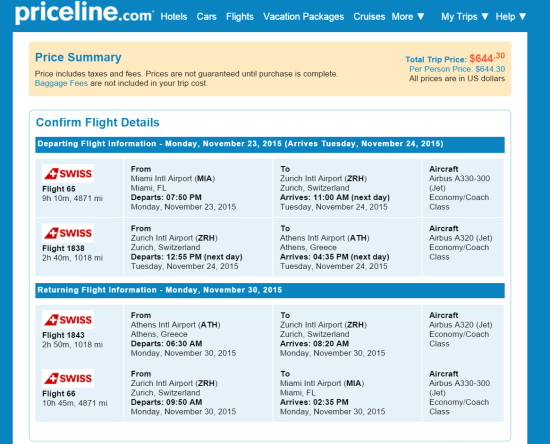The image size is (550, 444).
Task: Expand the More dropdown menu
Action: coord(408,16)
